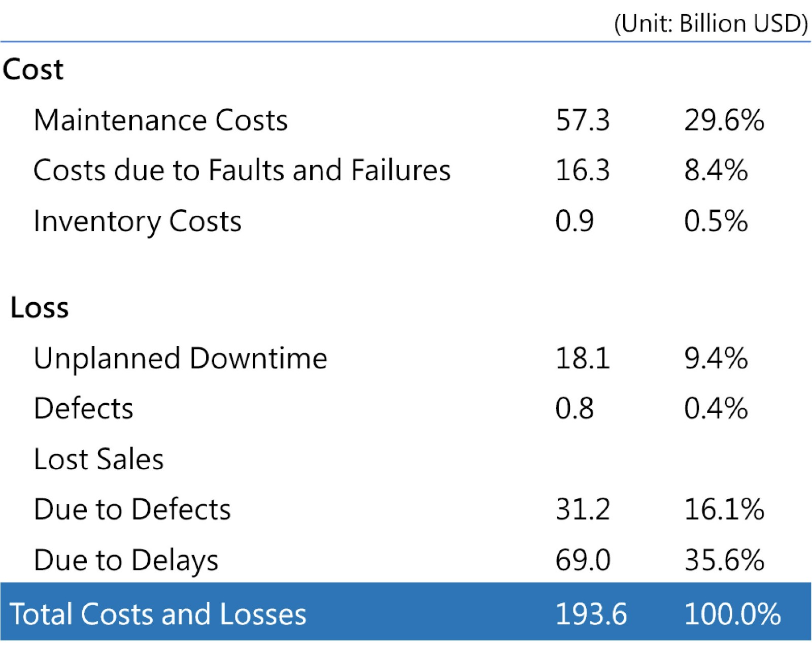Click the Loss section heading
This screenshot has height=646, width=812.
40,308
